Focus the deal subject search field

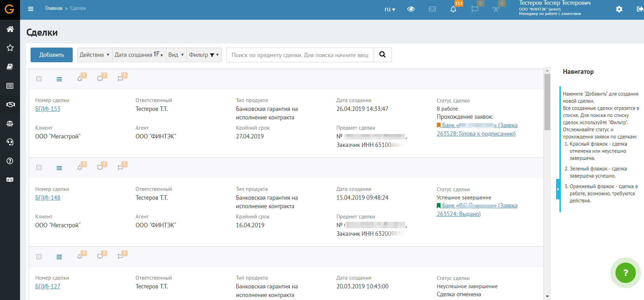(300, 55)
